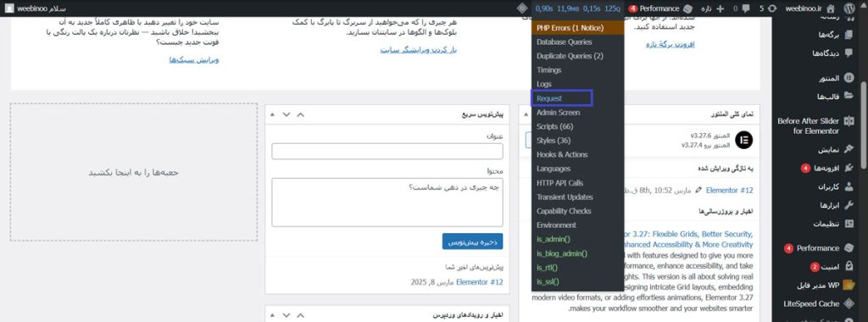Toggle the Elementor overview widget triangle
Viewport: 868px width, 322px height.
tap(526, 114)
